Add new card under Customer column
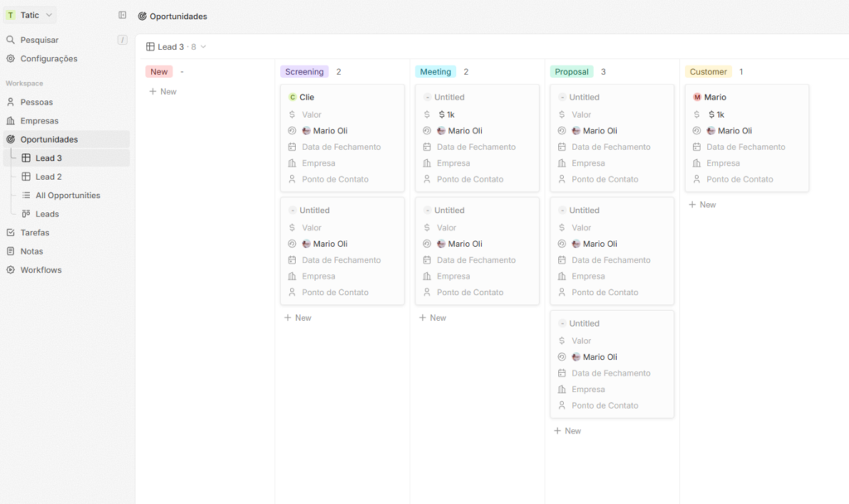849x504 pixels. [702, 205]
